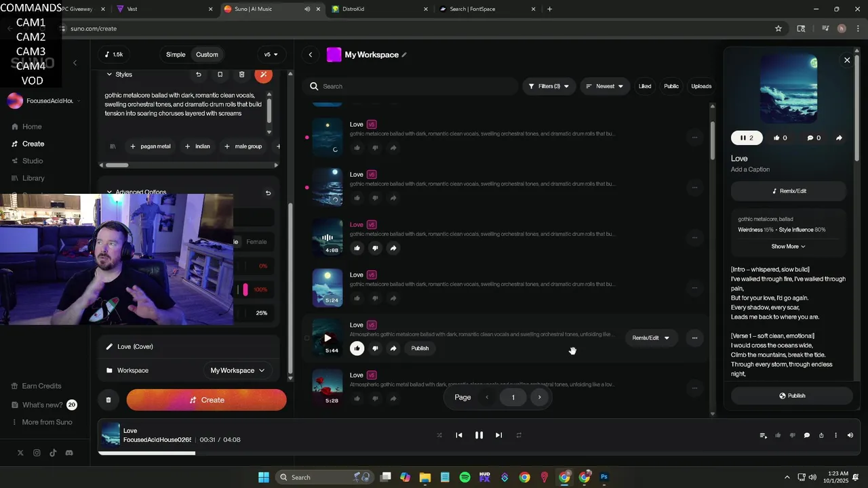Open the TikTok link in sidebar
This screenshot has height=488, width=868.
pos(53,453)
